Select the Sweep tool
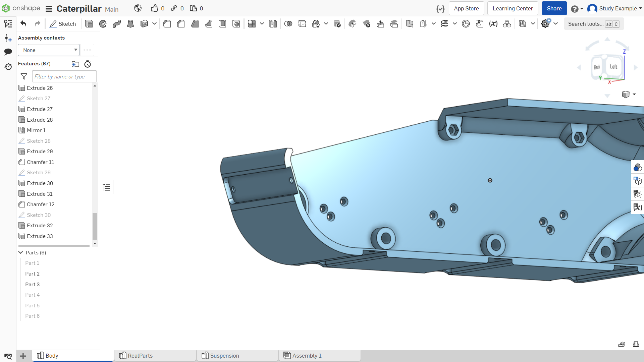Screen dimensions: 644x362 tap(117, 24)
